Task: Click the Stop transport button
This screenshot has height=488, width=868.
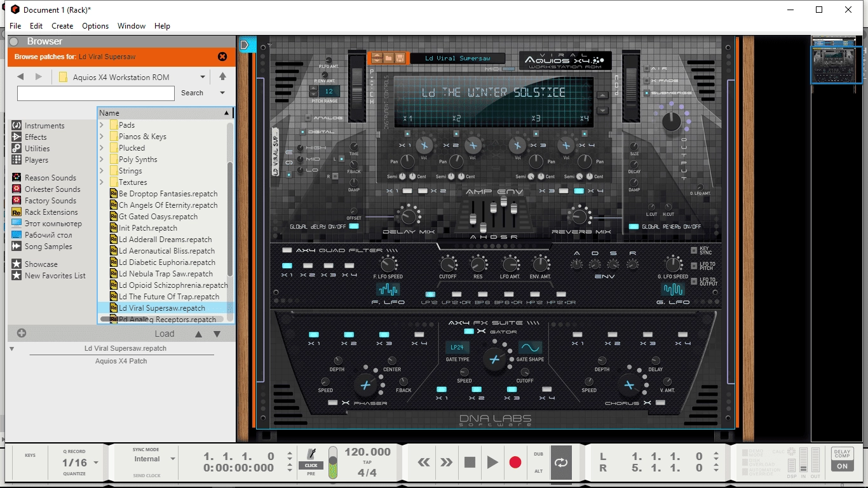Action: coord(470,463)
